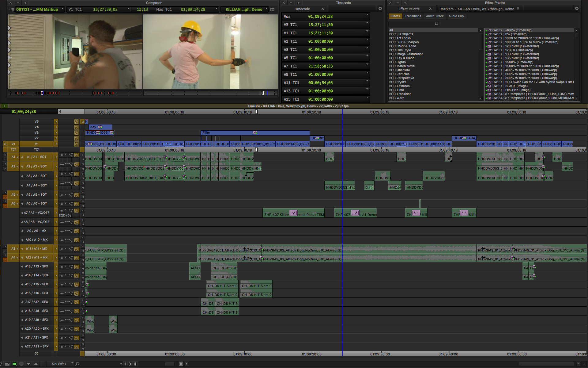This screenshot has height=368, width=588.
Task: Click the source monitor video thumbnail
Action: coord(75,52)
